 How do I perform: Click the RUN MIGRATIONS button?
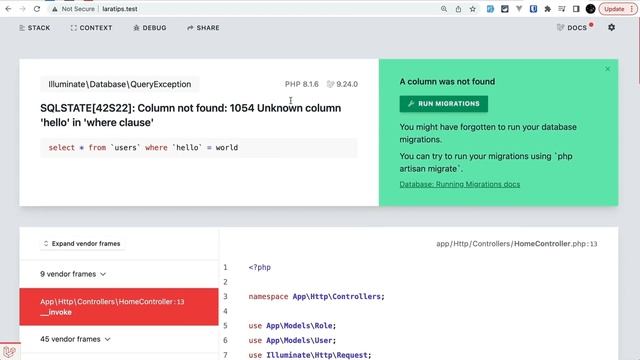pos(444,104)
